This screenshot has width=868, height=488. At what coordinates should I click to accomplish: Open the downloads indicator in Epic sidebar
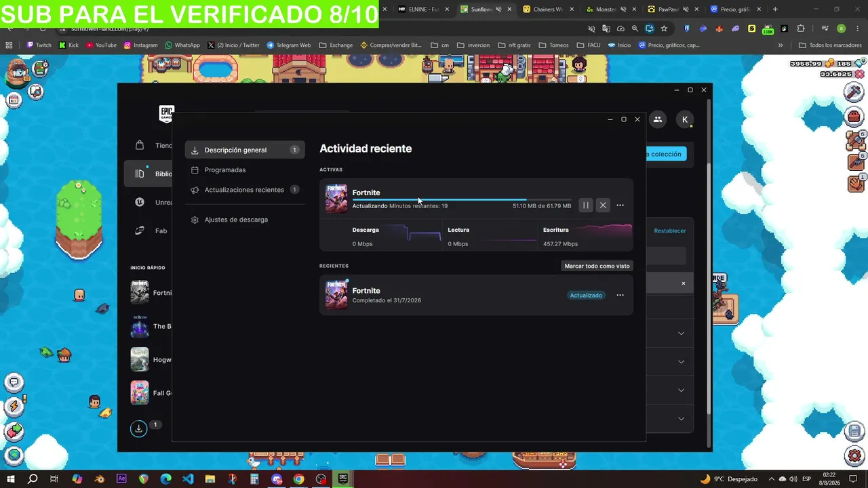(138, 428)
